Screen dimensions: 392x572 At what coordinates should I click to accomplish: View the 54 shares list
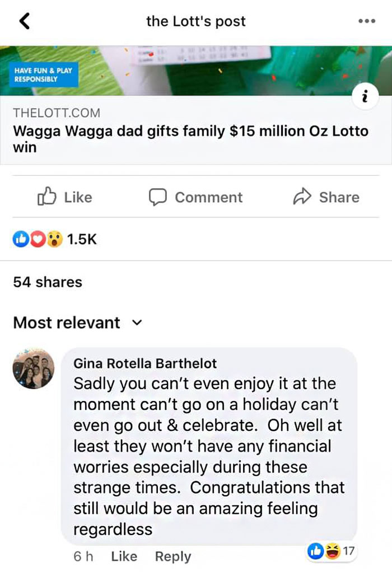tap(47, 282)
